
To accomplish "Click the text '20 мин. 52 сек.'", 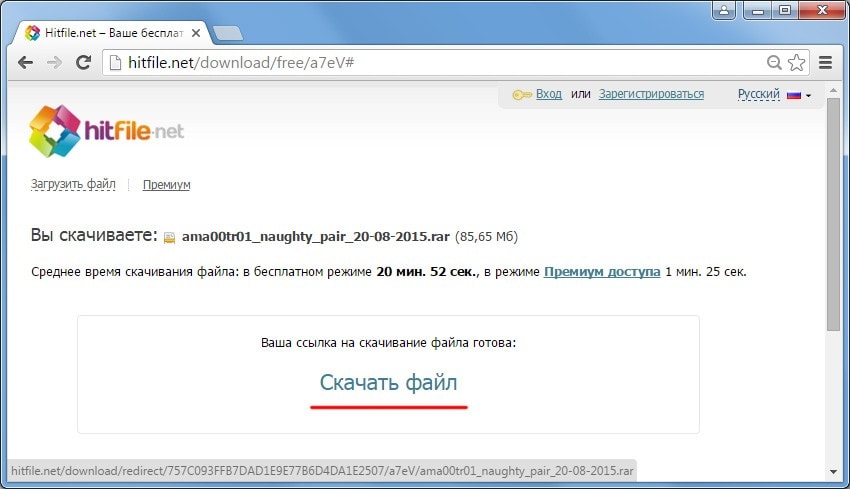I will point(427,272).
